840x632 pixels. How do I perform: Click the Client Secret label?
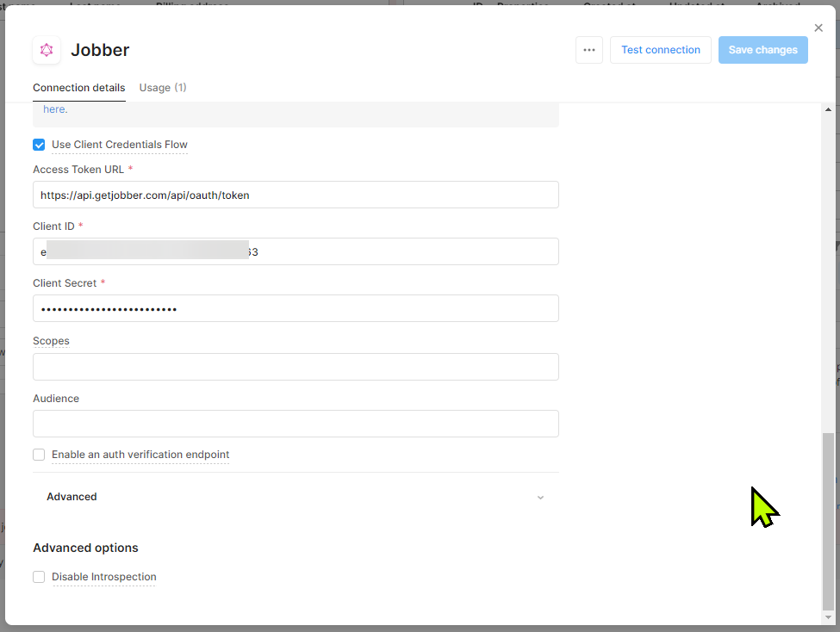65,282
